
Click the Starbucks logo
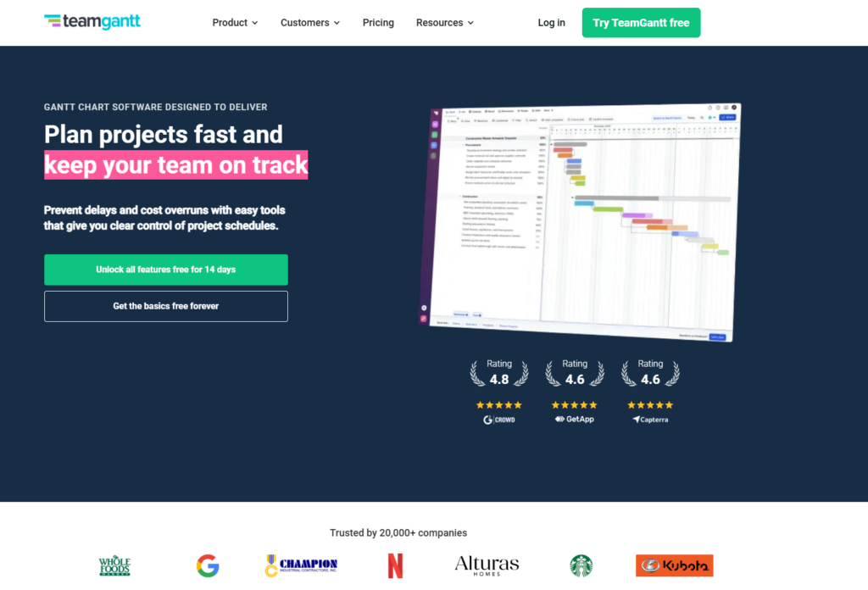(x=581, y=565)
